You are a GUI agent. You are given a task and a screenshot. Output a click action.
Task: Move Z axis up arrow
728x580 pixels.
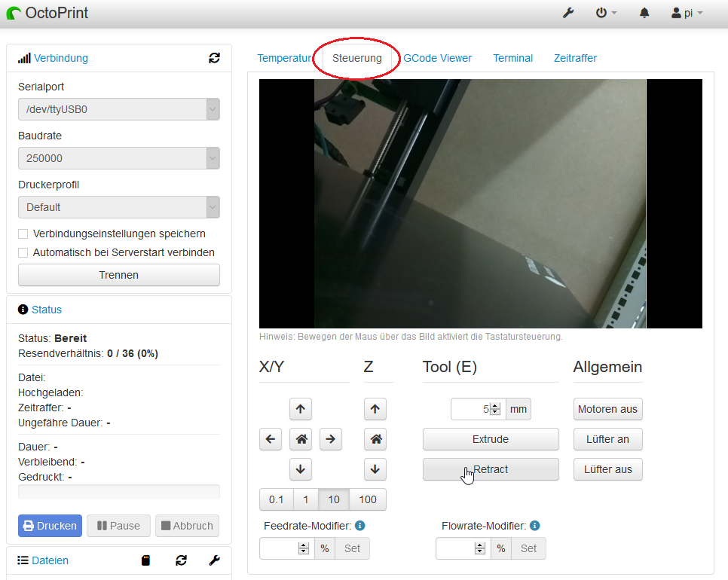pyautogui.click(x=375, y=409)
